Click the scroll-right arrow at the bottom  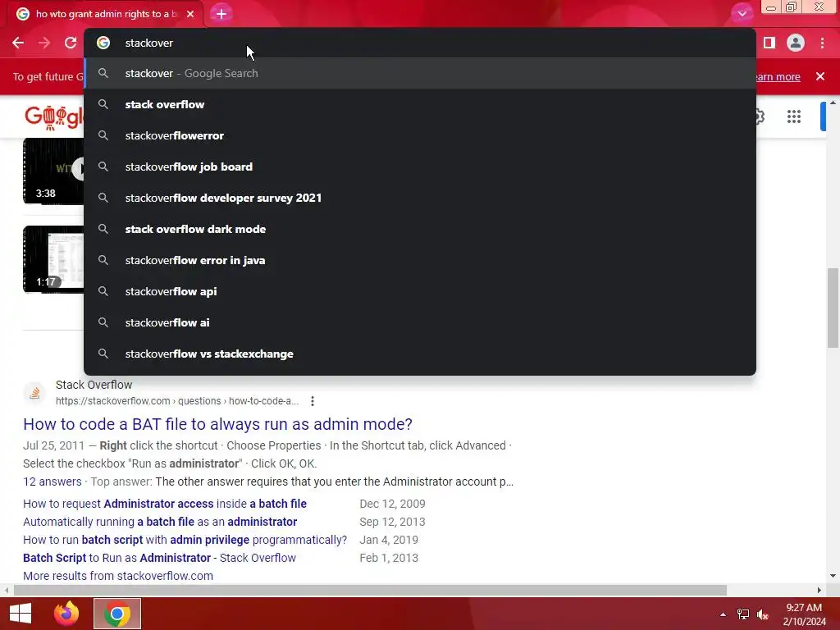coord(819,591)
